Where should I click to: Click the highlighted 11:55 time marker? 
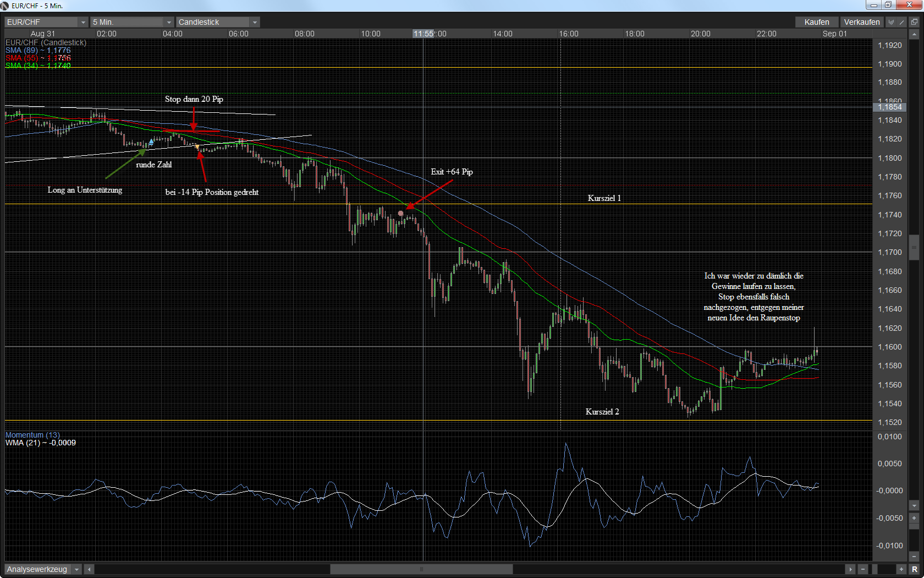tap(424, 34)
